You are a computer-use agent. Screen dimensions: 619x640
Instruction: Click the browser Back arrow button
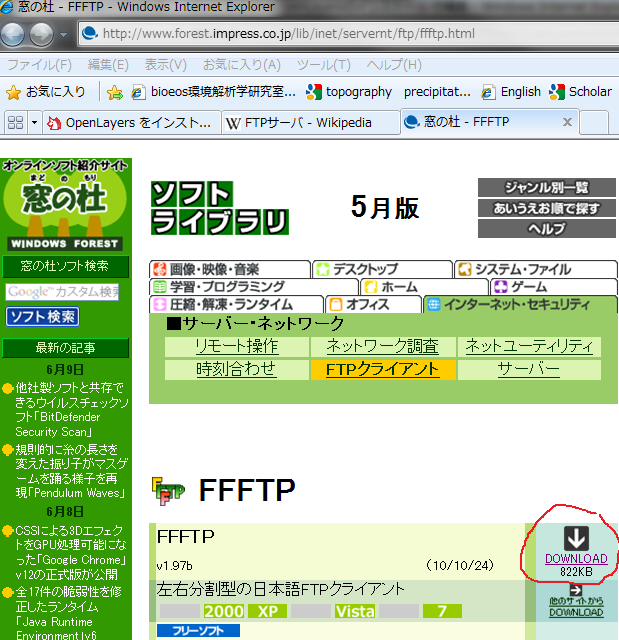13,34
